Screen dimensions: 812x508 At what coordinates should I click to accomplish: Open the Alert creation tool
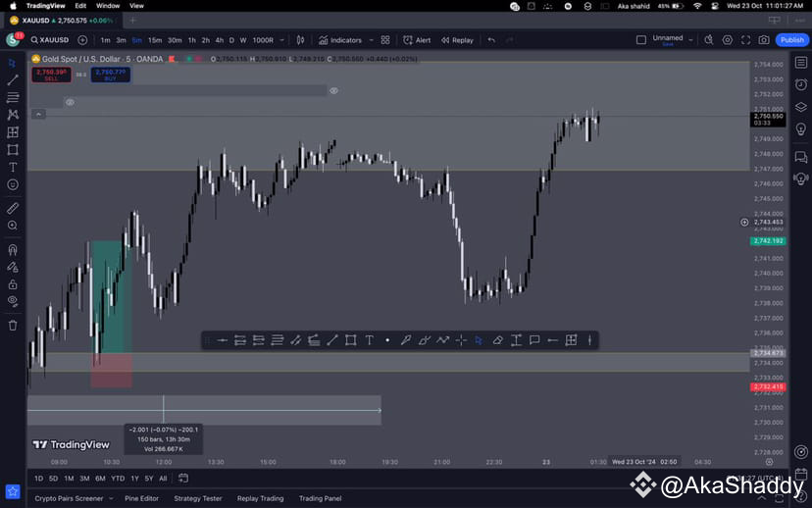point(417,40)
